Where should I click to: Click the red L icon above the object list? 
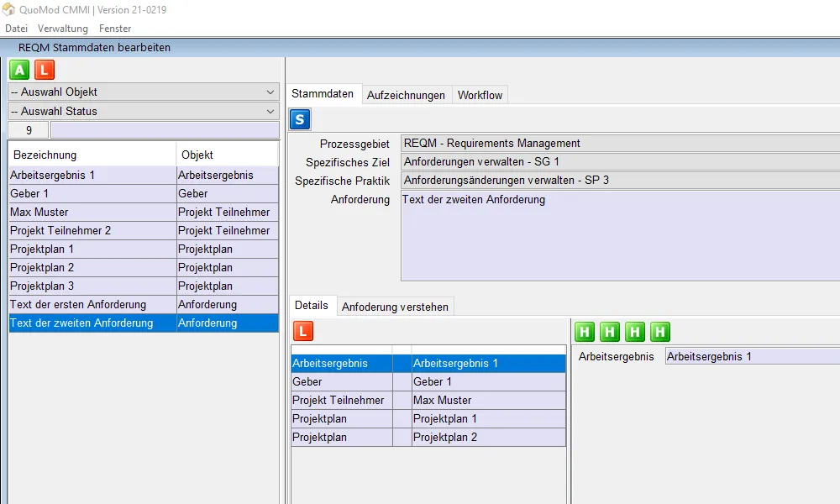pyautogui.click(x=44, y=70)
